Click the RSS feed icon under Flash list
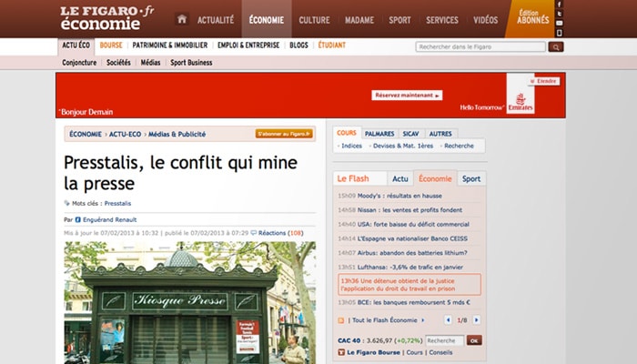 [341, 320]
